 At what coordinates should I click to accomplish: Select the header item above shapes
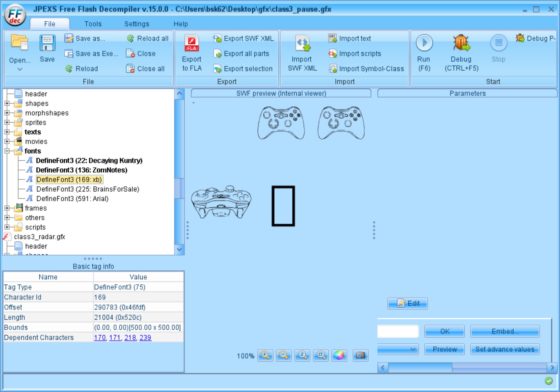pos(36,94)
